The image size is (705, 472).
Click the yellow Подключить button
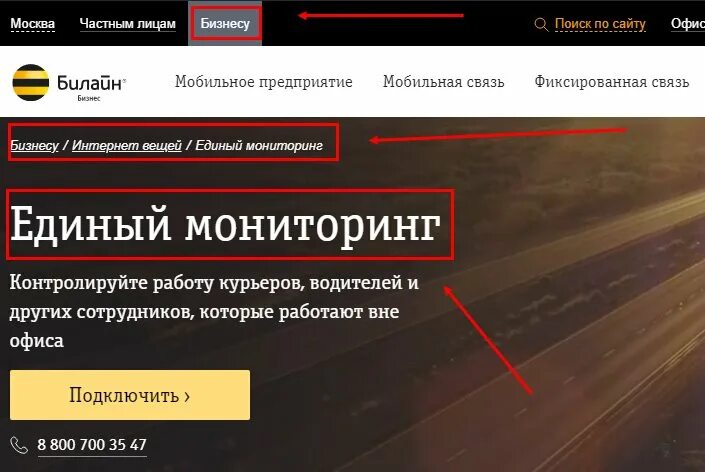[130, 395]
